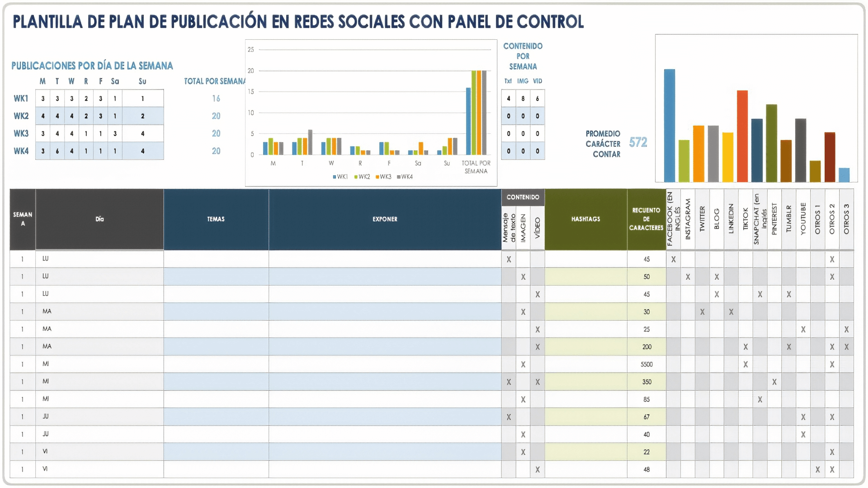
Task: Click the CONTENIDO group header
Action: [x=523, y=197]
